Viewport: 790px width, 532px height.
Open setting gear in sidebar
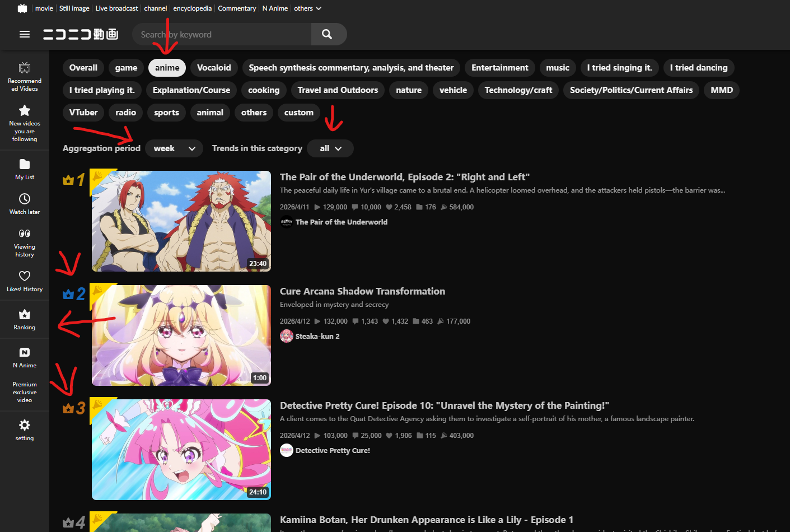[25, 430]
